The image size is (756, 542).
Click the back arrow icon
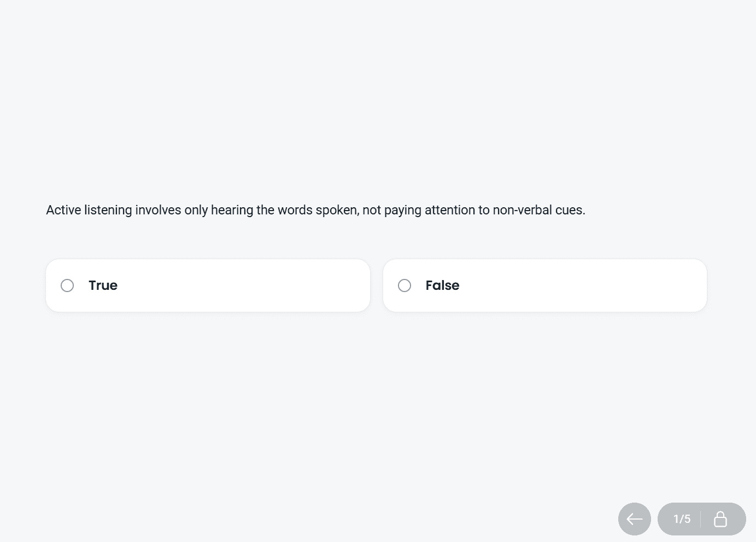pos(634,519)
